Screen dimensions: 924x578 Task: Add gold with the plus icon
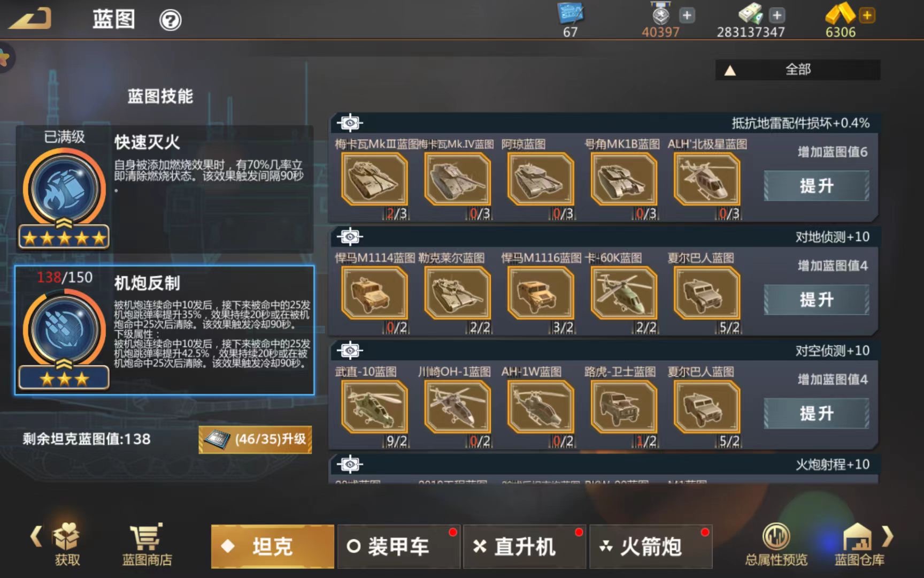coord(867,16)
